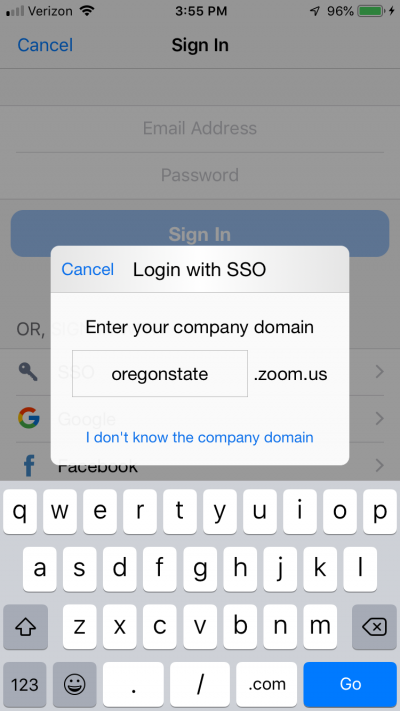This screenshot has width=400, height=711.
Task: Tap the .com keyboard key
Action: pos(267,684)
